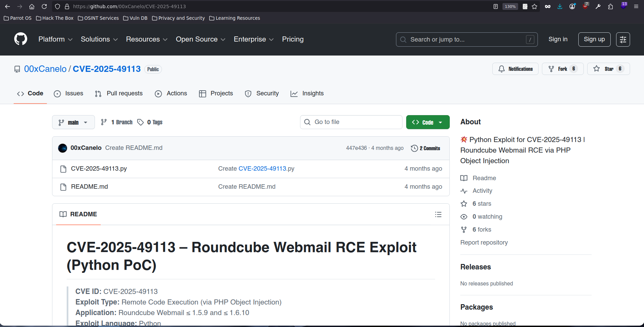Expand the green Code clone dropdown
Viewport: 644px width, 327px height.
[x=428, y=122]
